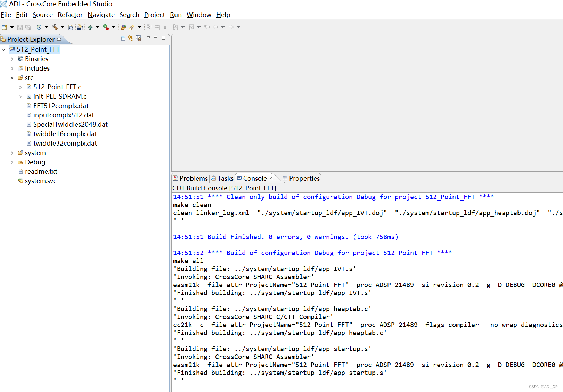Maximize the Project Explorer panel

tap(164, 38)
